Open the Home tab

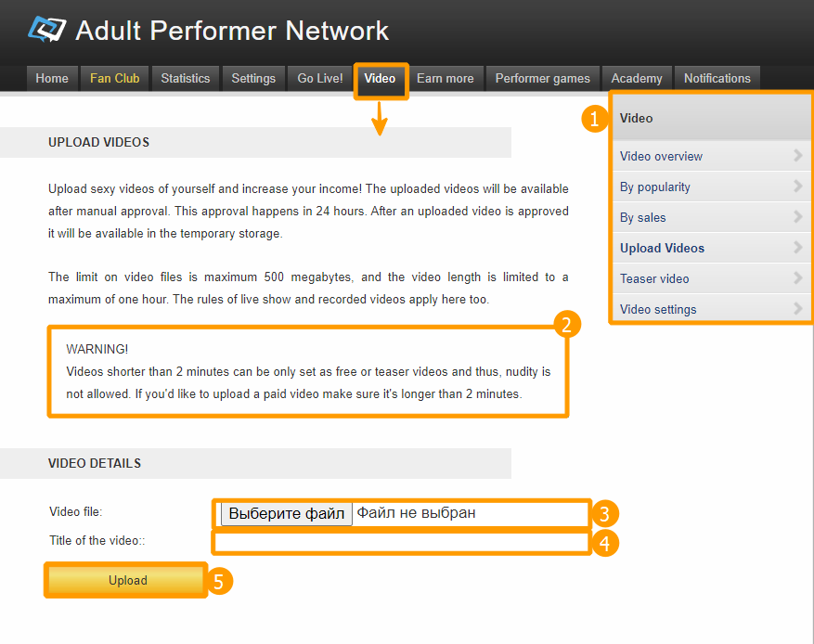coord(52,79)
